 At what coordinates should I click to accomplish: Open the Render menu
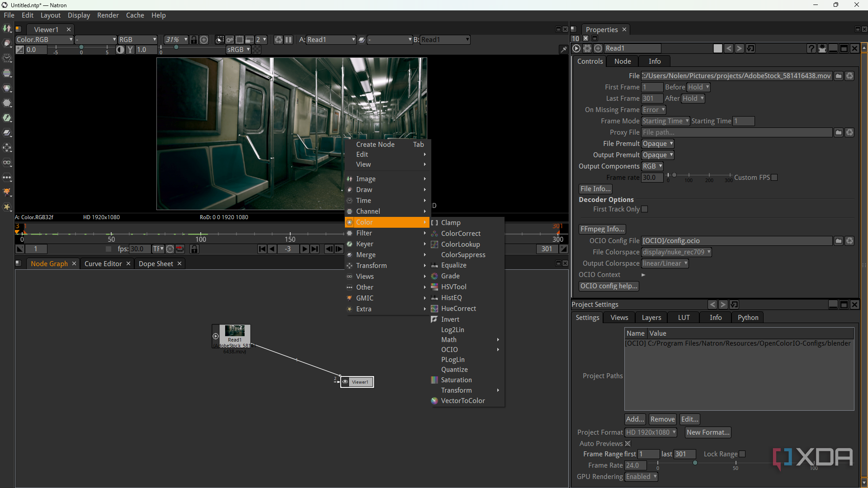click(108, 15)
